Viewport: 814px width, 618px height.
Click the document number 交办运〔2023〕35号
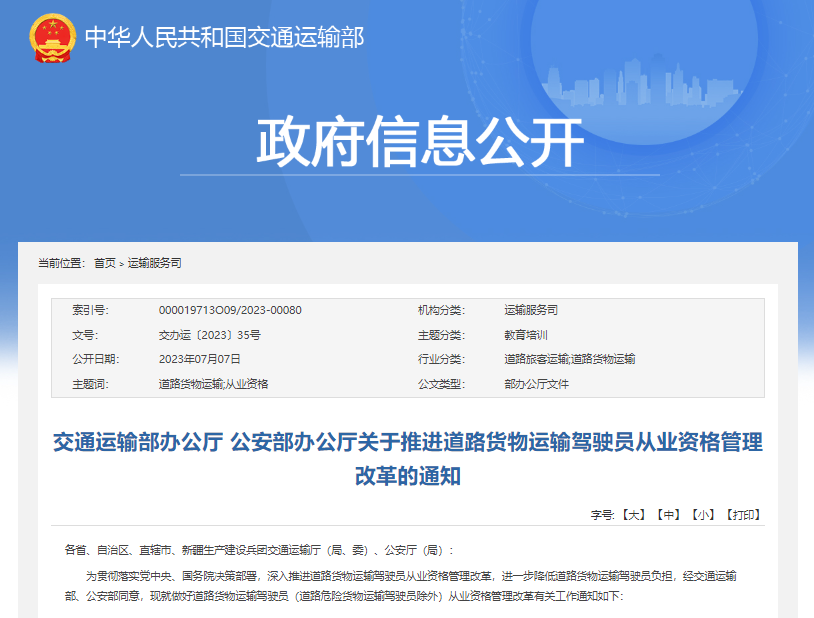pos(210,335)
